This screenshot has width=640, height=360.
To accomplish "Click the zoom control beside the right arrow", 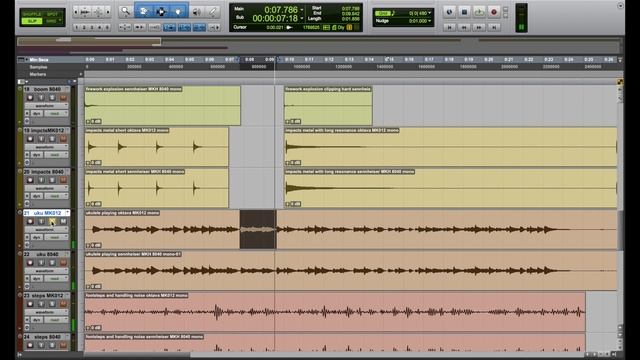I will (98, 12).
